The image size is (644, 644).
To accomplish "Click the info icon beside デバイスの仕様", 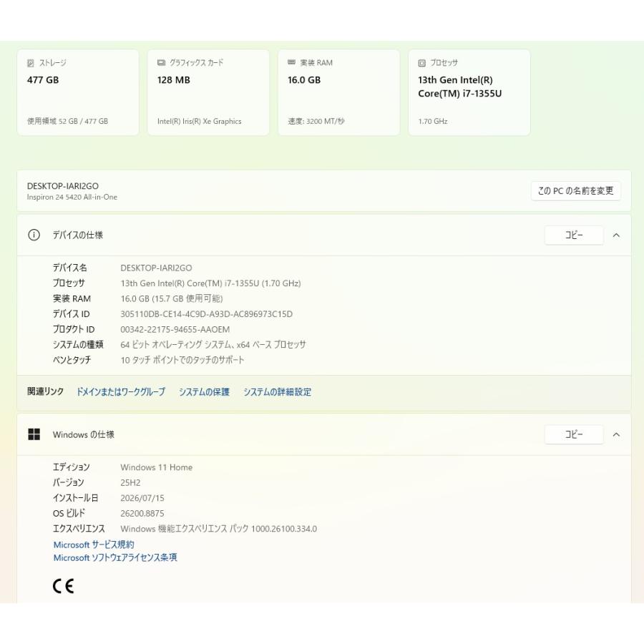I will (34, 235).
